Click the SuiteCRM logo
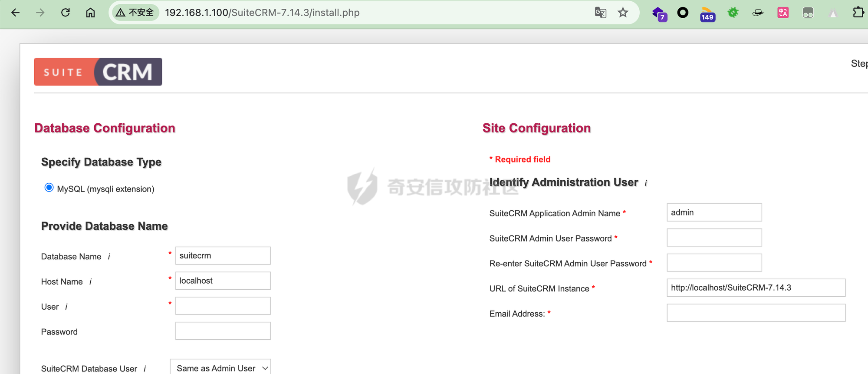Screen dimensions: 868x374 98,72
